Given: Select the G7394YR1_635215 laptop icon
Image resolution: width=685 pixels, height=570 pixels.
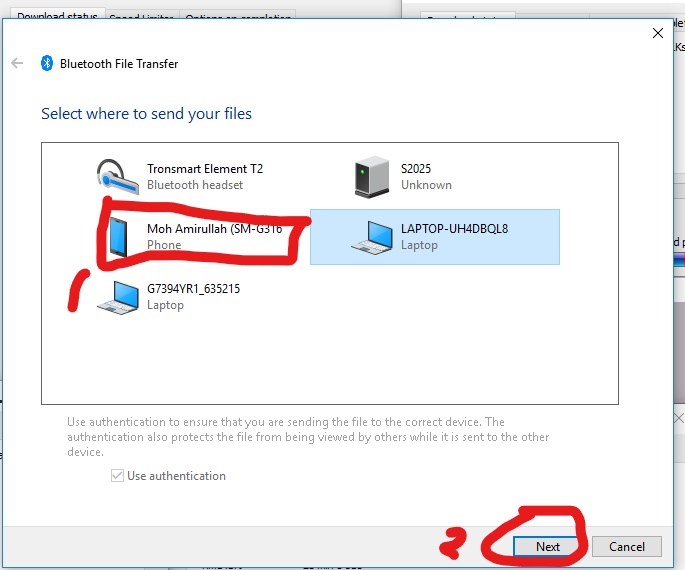Looking at the screenshot, I should tap(118, 297).
